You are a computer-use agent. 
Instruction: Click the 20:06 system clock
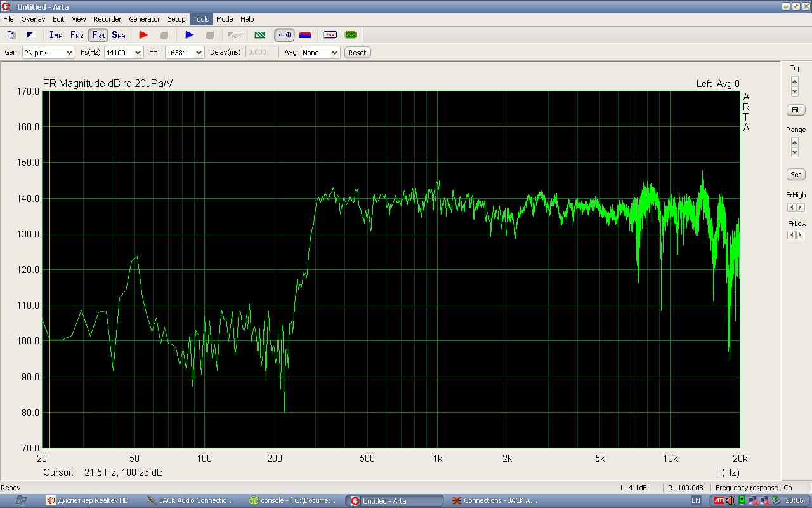tap(794, 500)
